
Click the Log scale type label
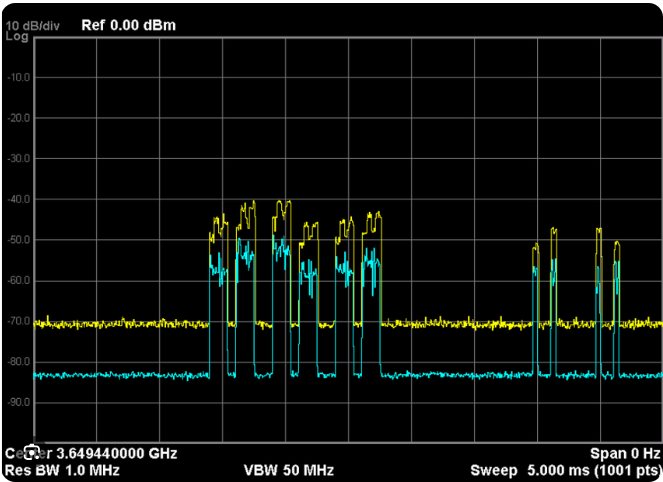17,36
